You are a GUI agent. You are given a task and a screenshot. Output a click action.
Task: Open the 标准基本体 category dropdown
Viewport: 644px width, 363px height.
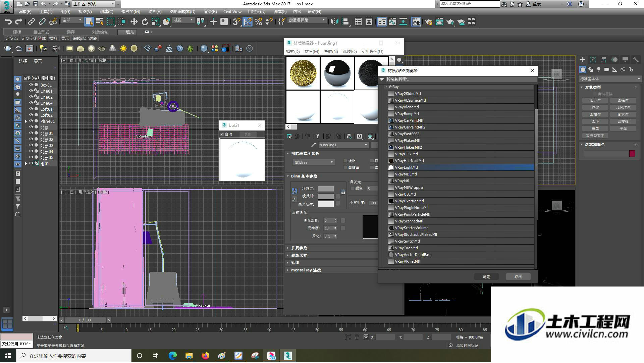click(610, 79)
